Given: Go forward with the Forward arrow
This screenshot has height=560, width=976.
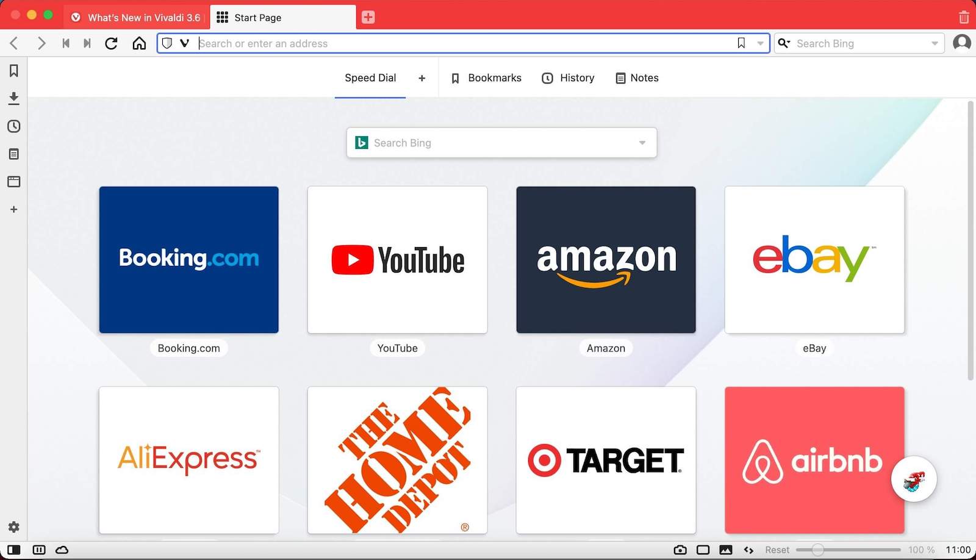Looking at the screenshot, I should pyautogui.click(x=41, y=43).
